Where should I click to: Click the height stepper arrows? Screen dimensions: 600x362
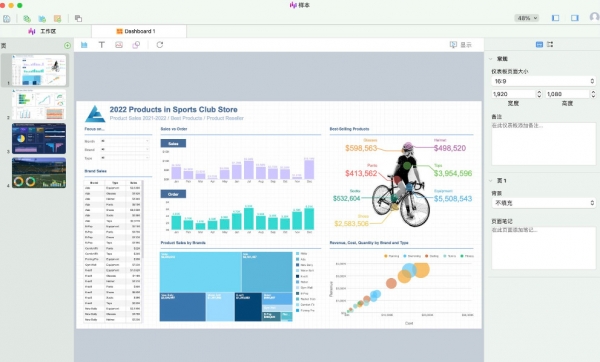tap(593, 94)
